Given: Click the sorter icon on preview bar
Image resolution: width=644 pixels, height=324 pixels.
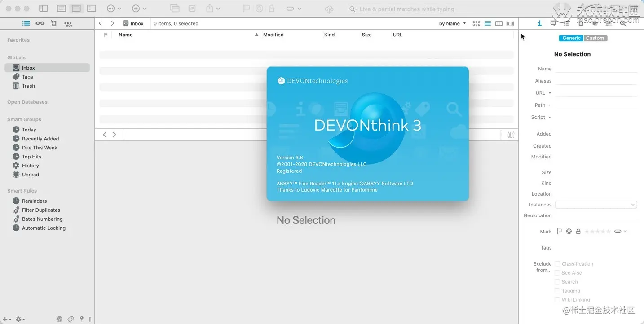Looking at the screenshot, I should 511,135.
